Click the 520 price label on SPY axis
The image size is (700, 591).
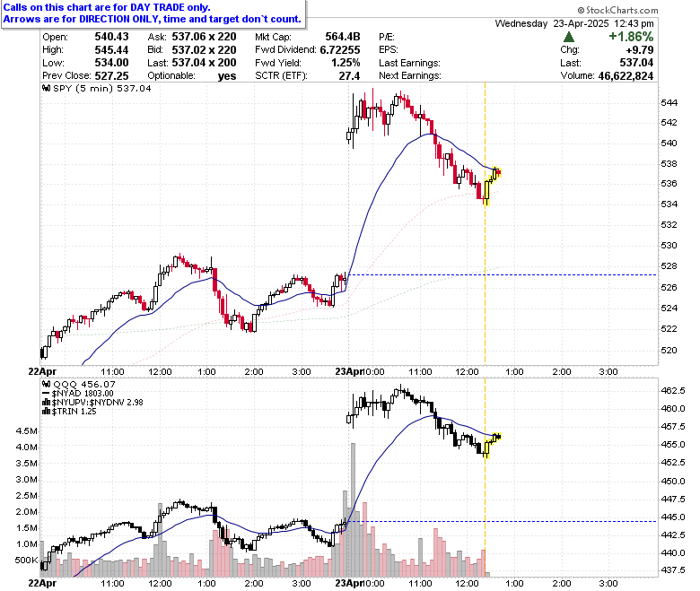pos(669,350)
